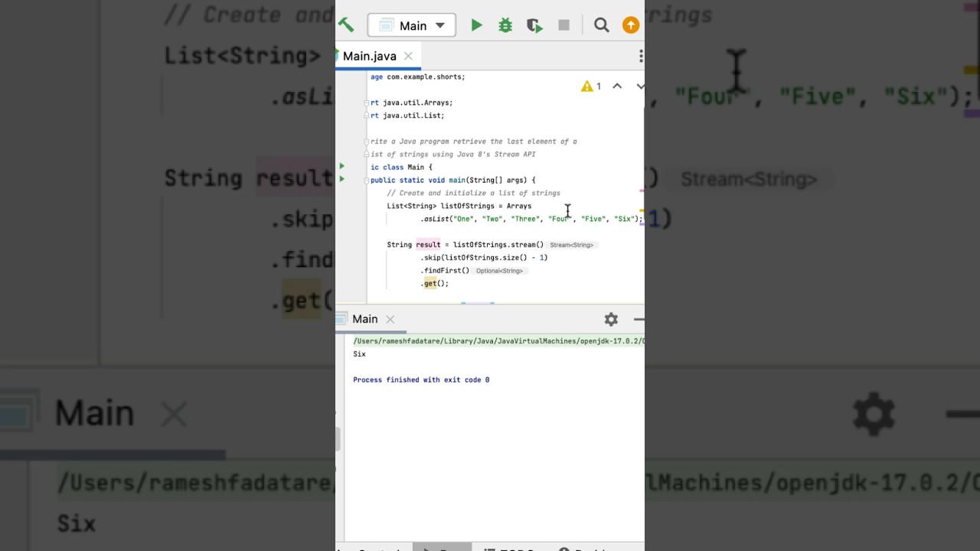
Task: Click the gutter run arrow beside class Main
Action: (341, 166)
